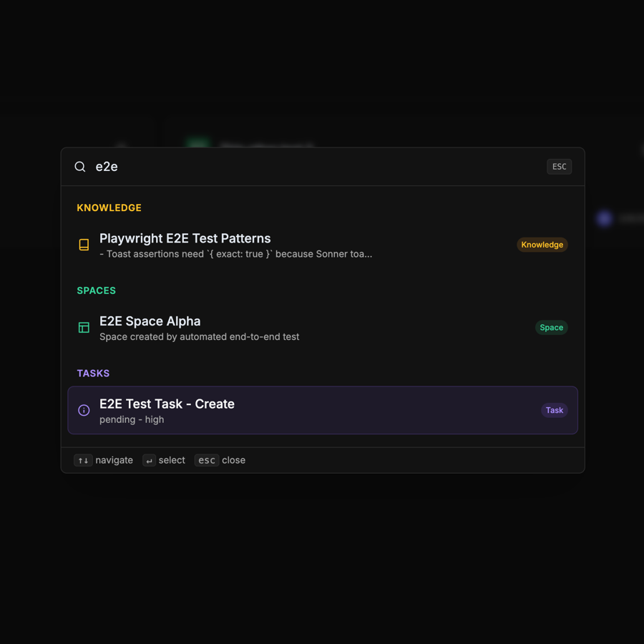Viewport: 644px width, 644px height.
Task: Open Playwright E2E Test Patterns result
Action: pos(323,245)
